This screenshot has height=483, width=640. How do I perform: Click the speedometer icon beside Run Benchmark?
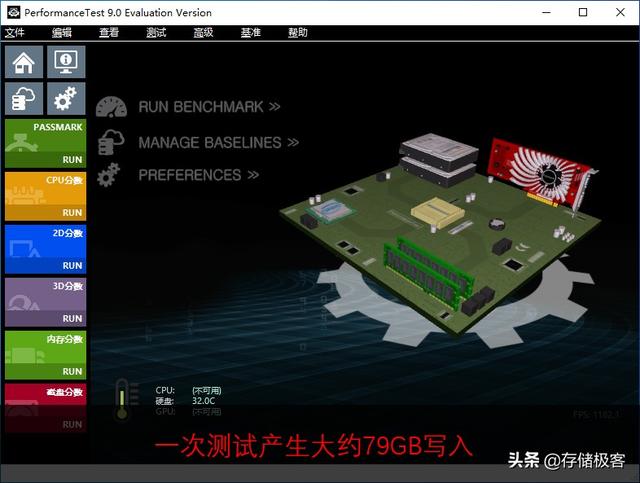coord(111,107)
